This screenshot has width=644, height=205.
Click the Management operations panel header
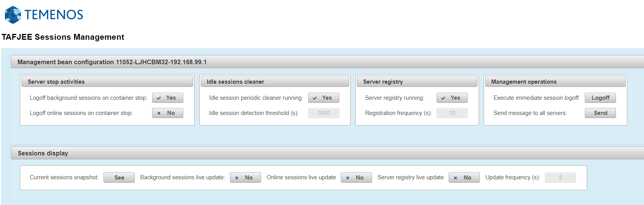click(x=523, y=82)
